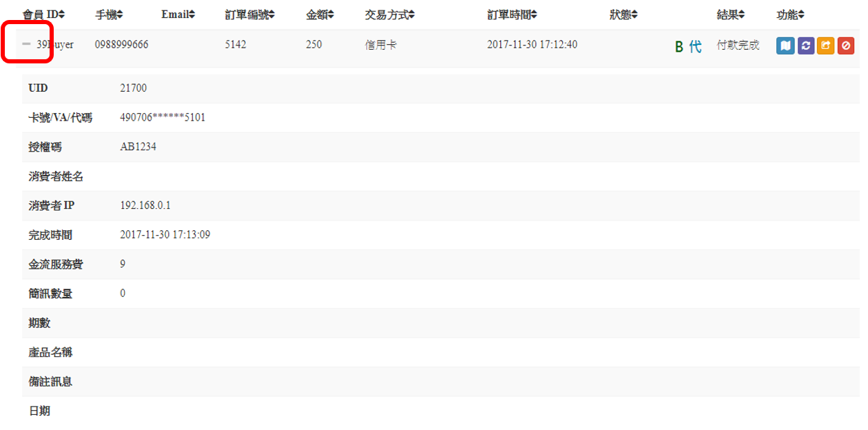This screenshot has width=868, height=430.
Task: Click the purple refresh icon button
Action: tap(805, 46)
